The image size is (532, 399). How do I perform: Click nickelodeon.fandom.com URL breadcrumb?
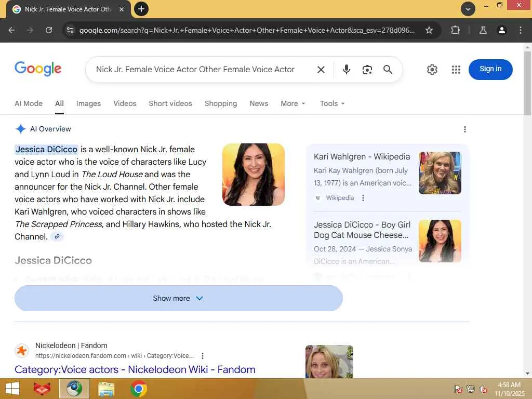click(114, 356)
